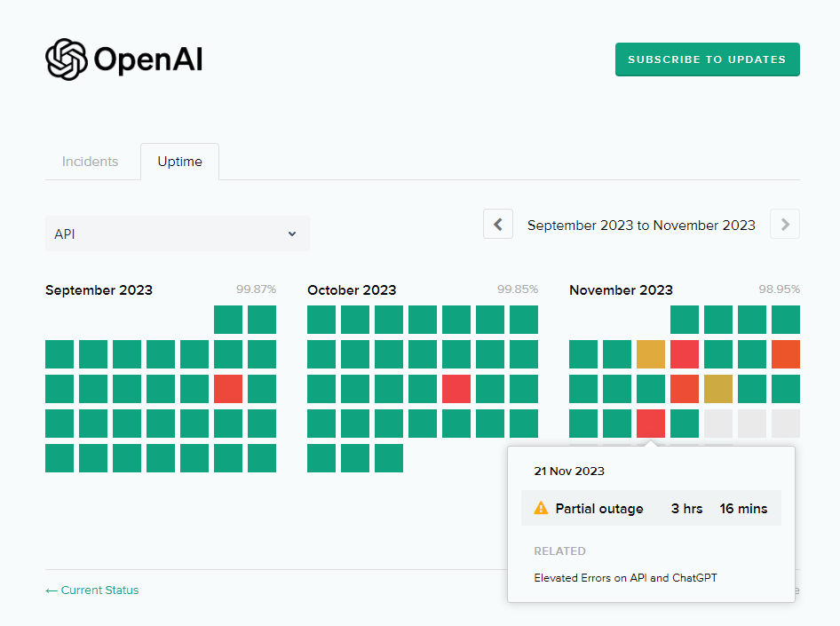Click the Partial outage label in the tooltip
The width and height of the screenshot is (840, 626).
pyautogui.click(x=599, y=509)
